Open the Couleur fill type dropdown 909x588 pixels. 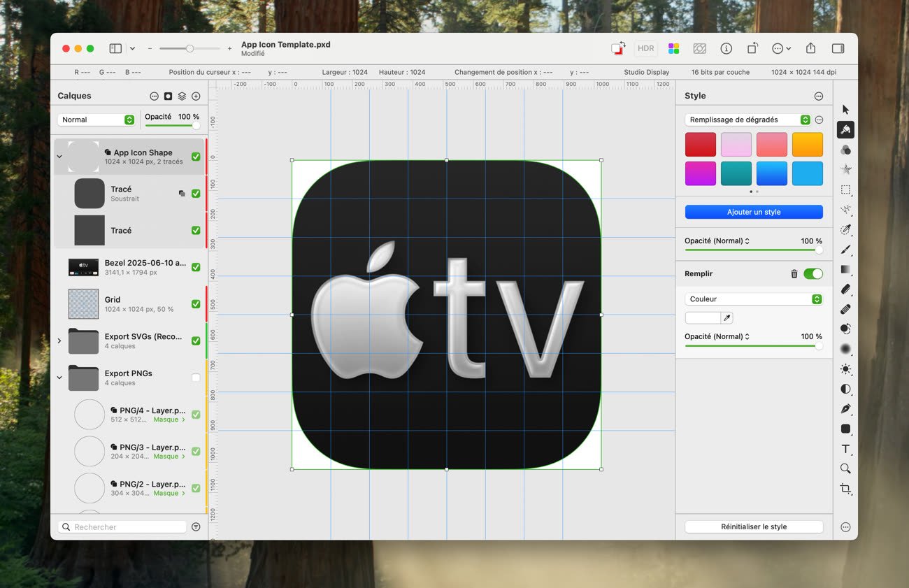tap(753, 299)
